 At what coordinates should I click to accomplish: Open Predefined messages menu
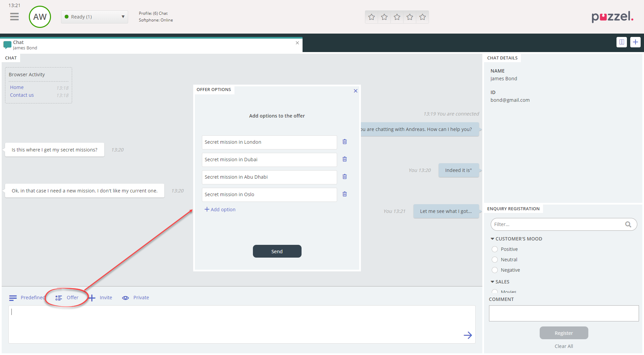[x=27, y=298]
